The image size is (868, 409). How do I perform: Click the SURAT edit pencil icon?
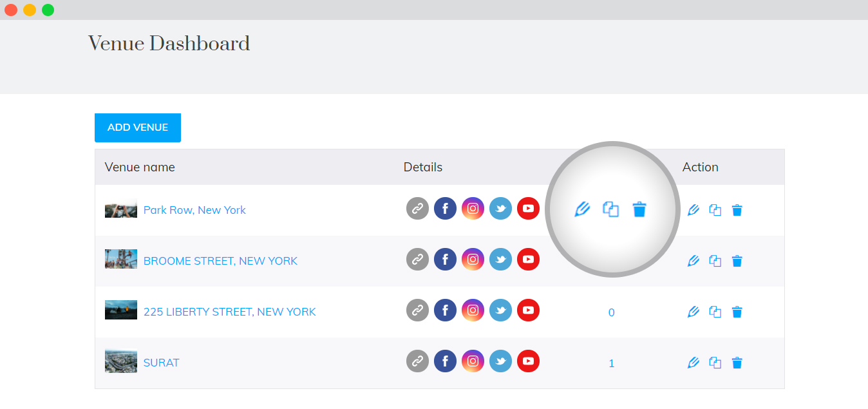[693, 363]
